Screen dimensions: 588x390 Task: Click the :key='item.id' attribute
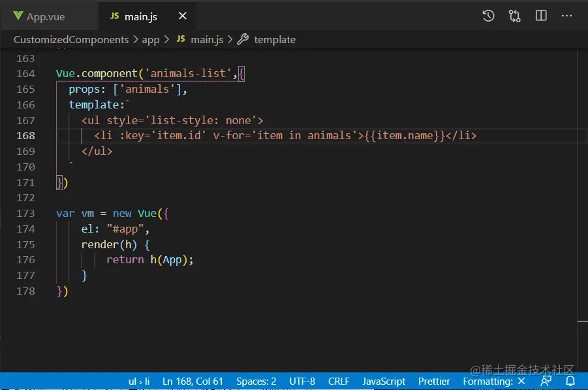coord(163,135)
